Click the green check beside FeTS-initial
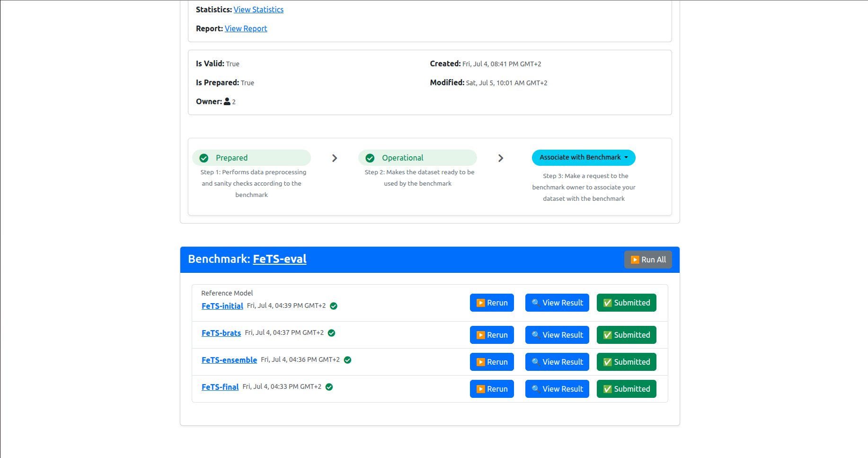The image size is (868, 458). 334,306
